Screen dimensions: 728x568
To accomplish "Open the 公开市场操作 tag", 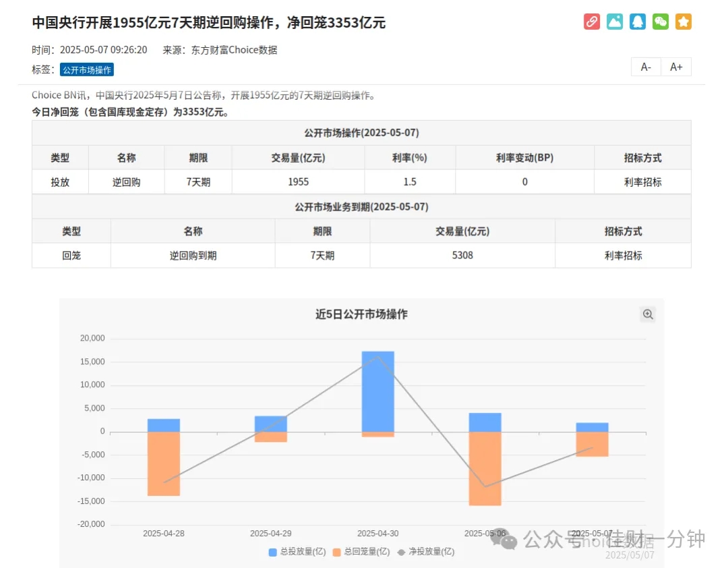I will [87, 69].
